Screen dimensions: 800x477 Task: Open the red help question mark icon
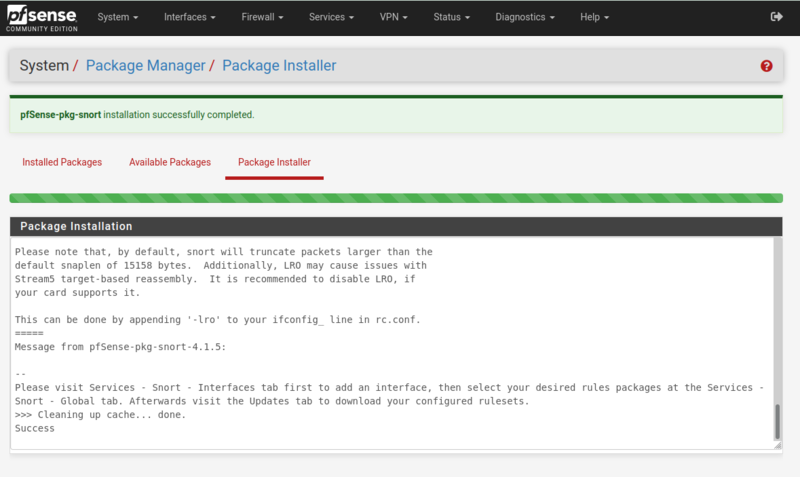pos(767,66)
